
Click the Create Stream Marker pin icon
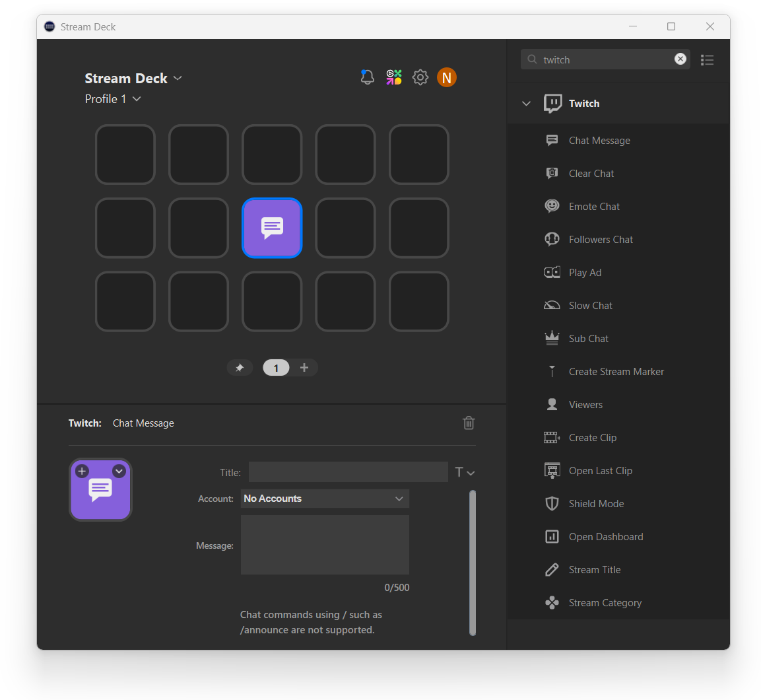coord(552,371)
